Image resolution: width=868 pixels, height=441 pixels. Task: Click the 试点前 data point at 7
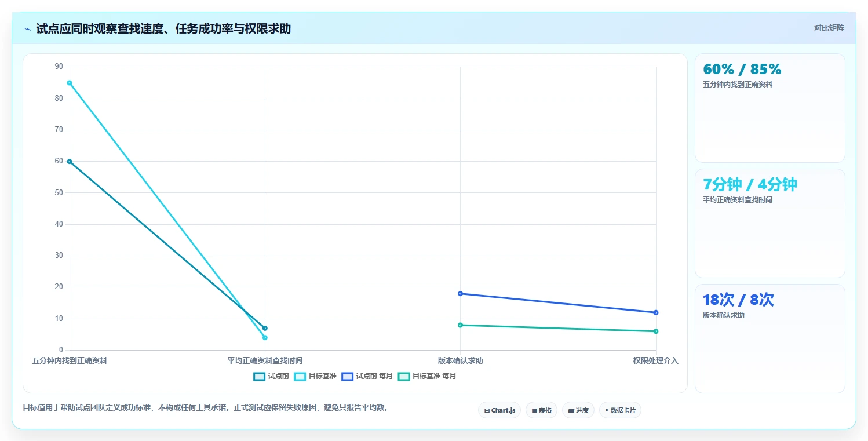(x=265, y=328)
